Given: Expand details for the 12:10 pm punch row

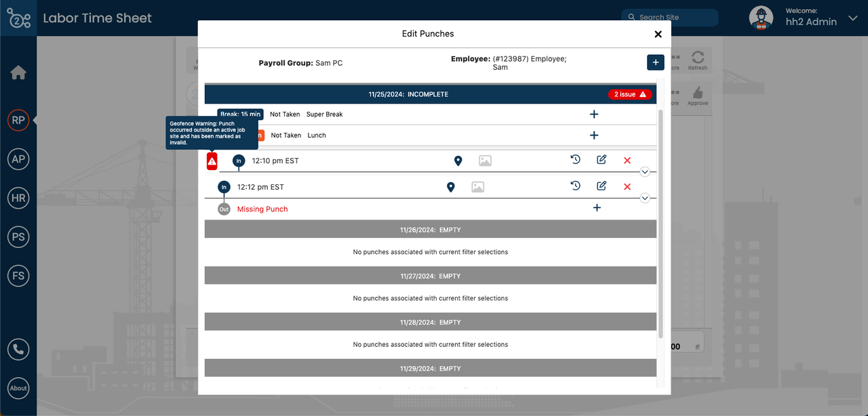Looking at the screenshot, I should pos(645,171).
